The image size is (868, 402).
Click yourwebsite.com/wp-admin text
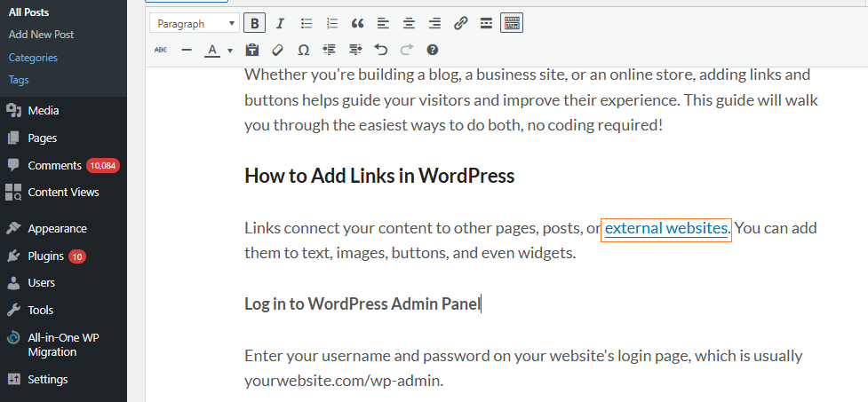click(344, 381)
